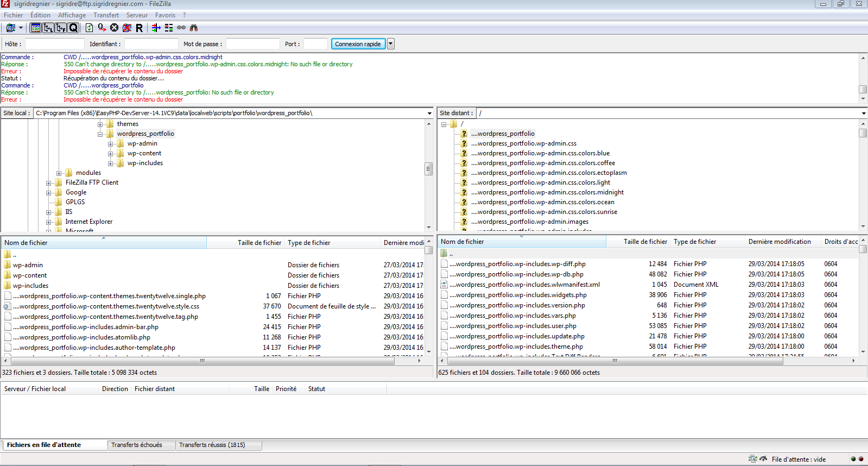868x466 pixels.
Task: Click the Hôte input field
Action: [55, 44]
